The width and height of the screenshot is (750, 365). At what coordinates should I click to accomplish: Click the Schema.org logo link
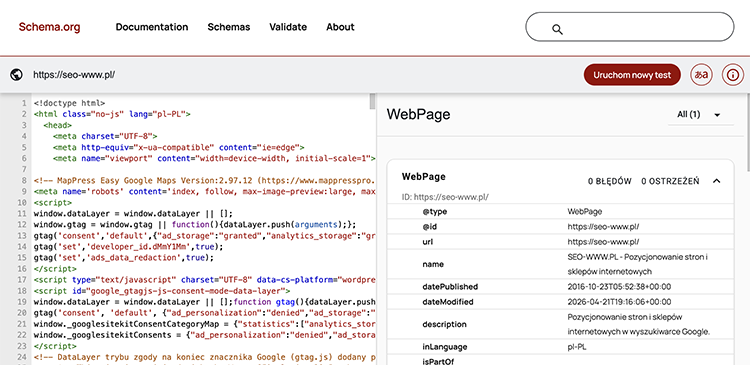coord(49,27)
